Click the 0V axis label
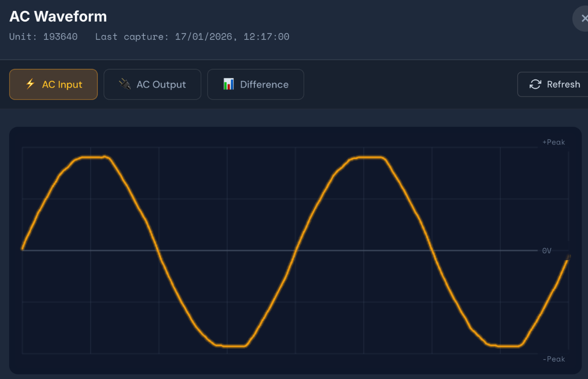Image resolution: width=588 pixels, height=379 pixels. [547, 251]
